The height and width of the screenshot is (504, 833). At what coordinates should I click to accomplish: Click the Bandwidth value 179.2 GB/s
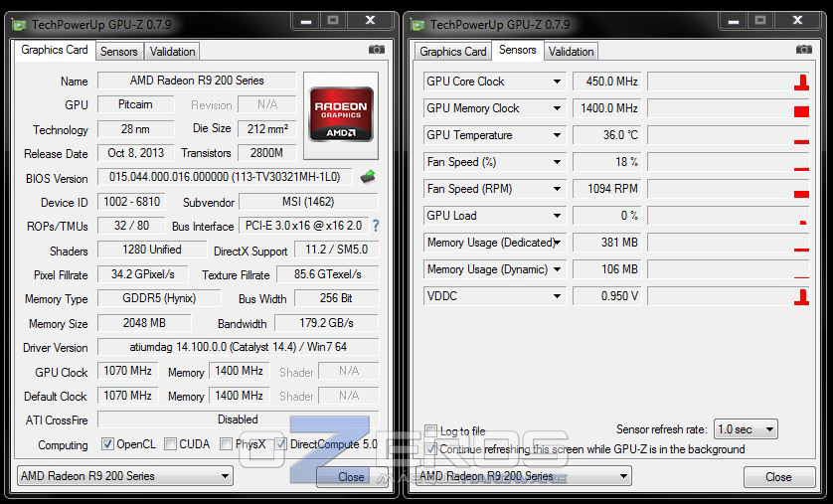tap(326, 323)
